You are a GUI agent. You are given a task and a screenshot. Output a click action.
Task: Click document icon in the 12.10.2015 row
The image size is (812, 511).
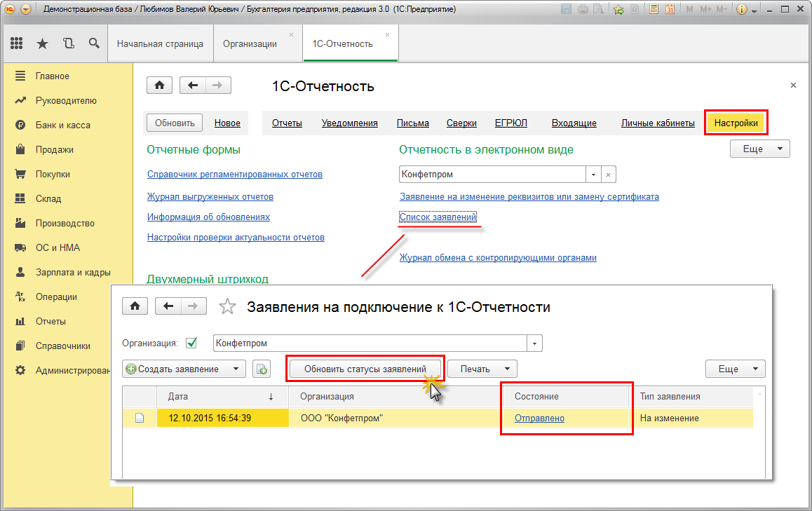tap(140, 418)
